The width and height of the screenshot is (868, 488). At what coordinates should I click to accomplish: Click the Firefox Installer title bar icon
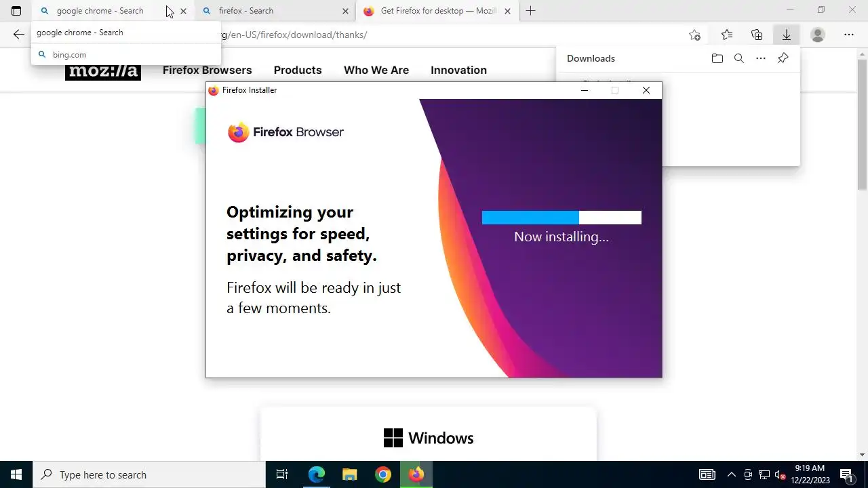[x=214, y=90]
